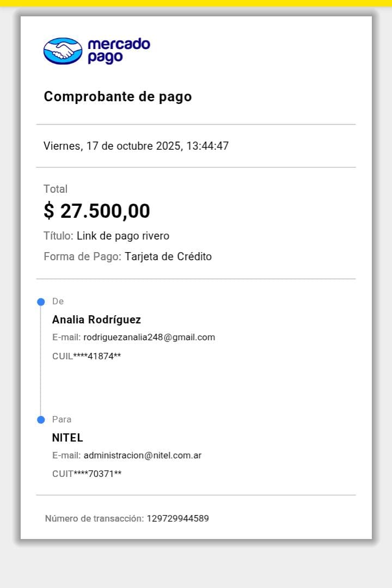The height and width of the screenshot is (588, 392).
Task: Click the recipient CUIT masked number
Action: pos(87,474)
